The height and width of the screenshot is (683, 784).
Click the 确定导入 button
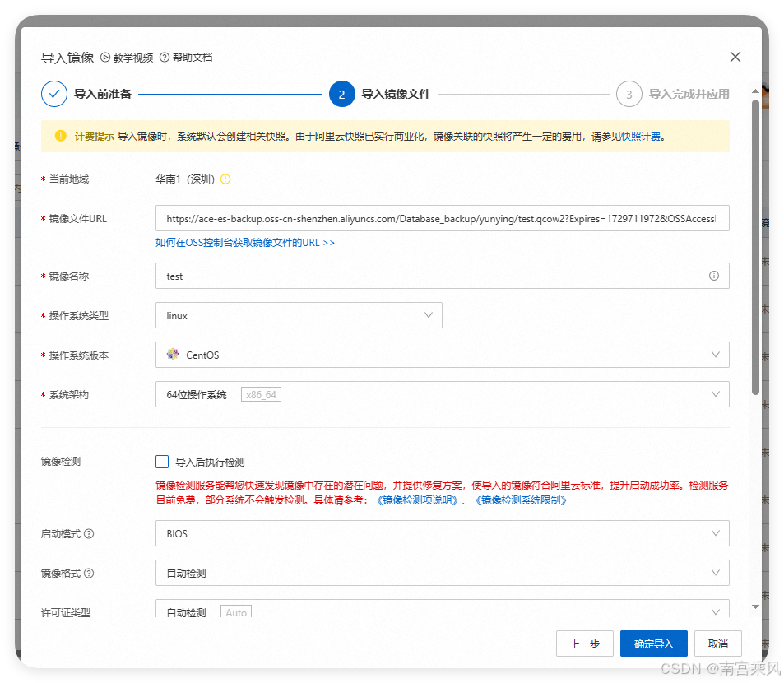click(x=653, y=644)
